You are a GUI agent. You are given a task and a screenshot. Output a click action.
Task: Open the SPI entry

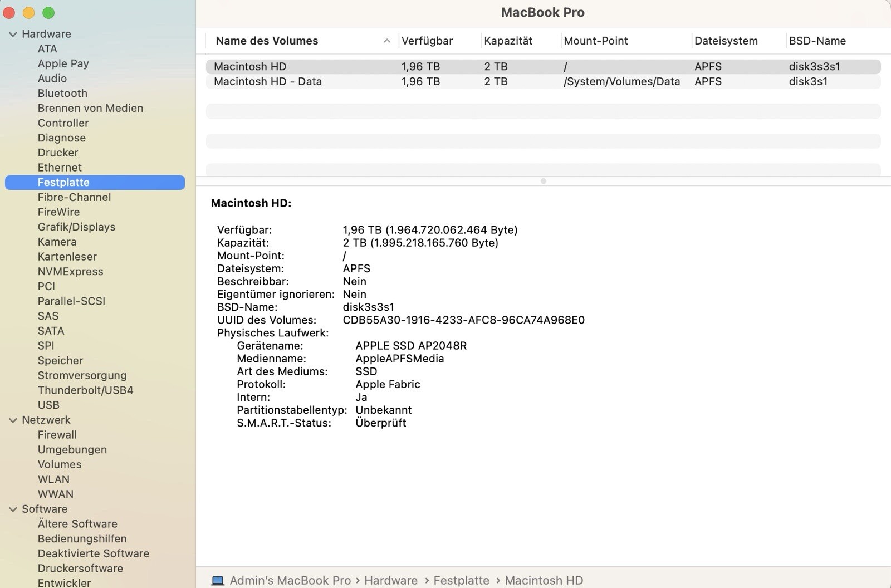tap(46, 346)
